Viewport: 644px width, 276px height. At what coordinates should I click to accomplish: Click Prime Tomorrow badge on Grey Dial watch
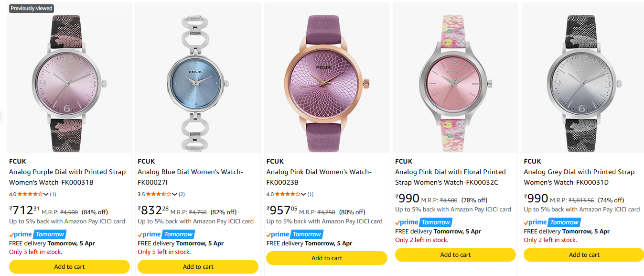coord(552,222)
